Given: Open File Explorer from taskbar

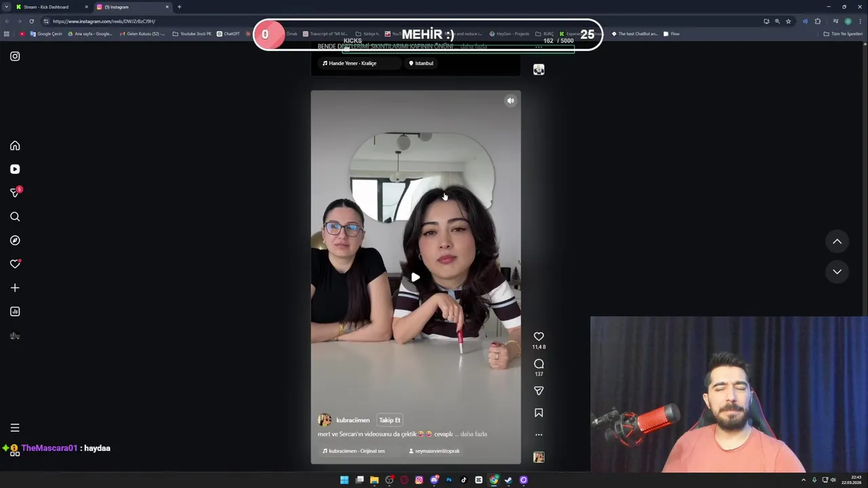Looking at the screenshot, I should [374, 480].
